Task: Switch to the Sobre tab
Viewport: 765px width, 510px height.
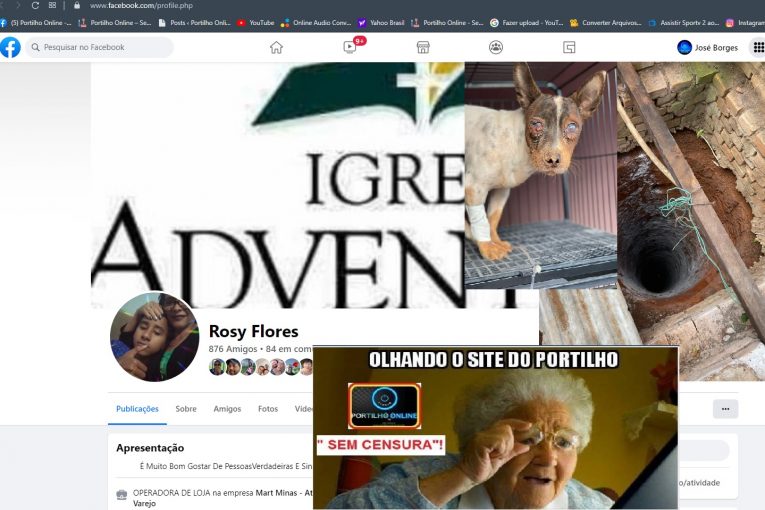Action: pos(186,409)
